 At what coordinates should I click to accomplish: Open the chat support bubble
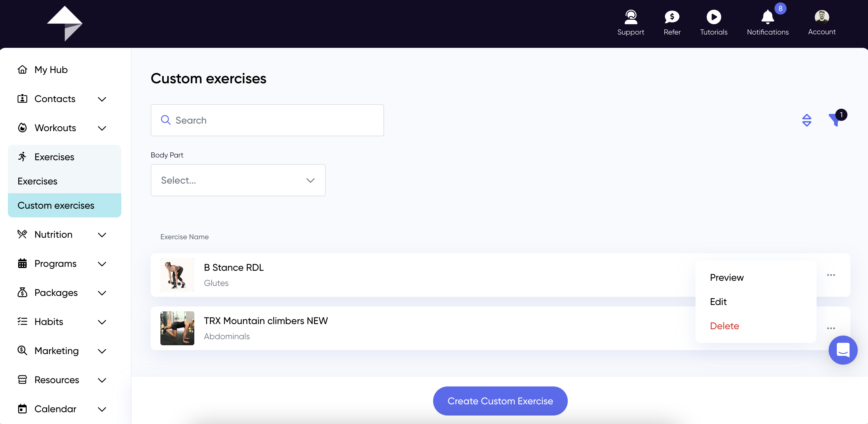(843, 350)
